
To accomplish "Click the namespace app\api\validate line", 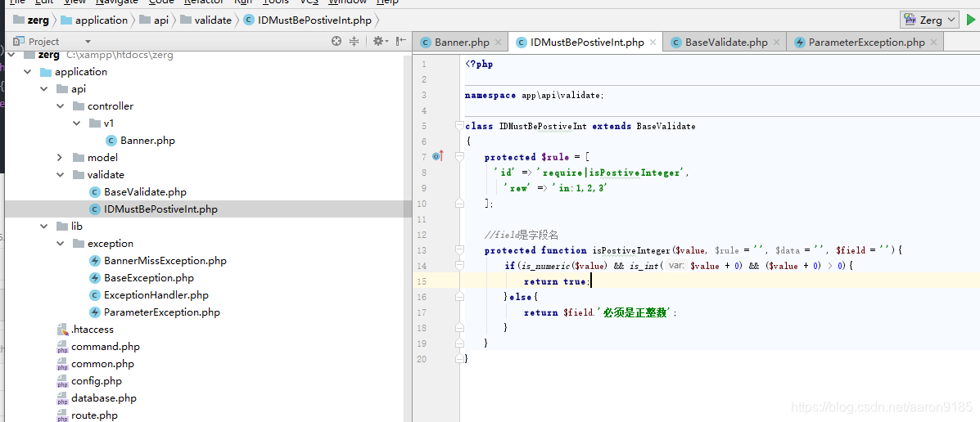I will pyautogui.click(x=535, y=95).
